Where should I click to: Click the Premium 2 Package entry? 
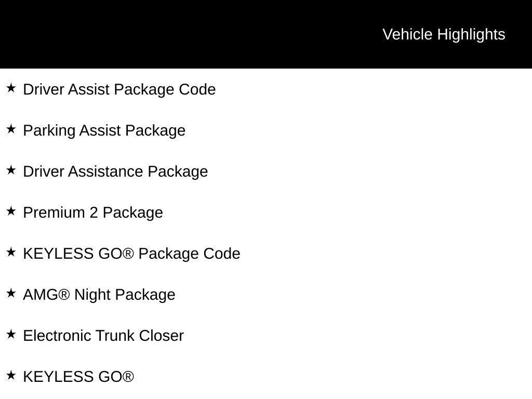pos(93,212)
